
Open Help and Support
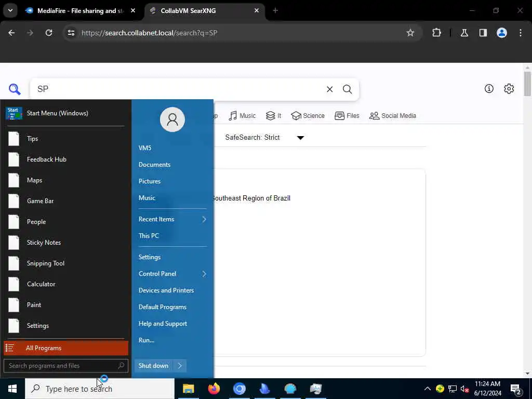click(163, 324)
